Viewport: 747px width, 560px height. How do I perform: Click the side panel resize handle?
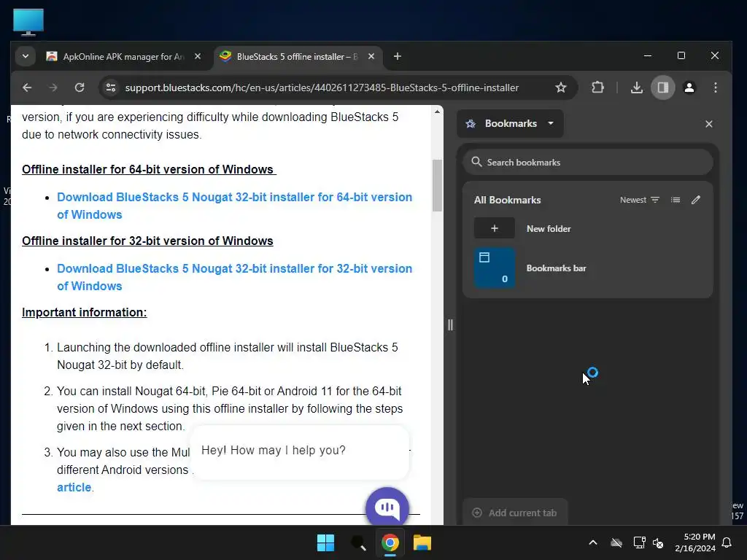click(x=450, y=325)
